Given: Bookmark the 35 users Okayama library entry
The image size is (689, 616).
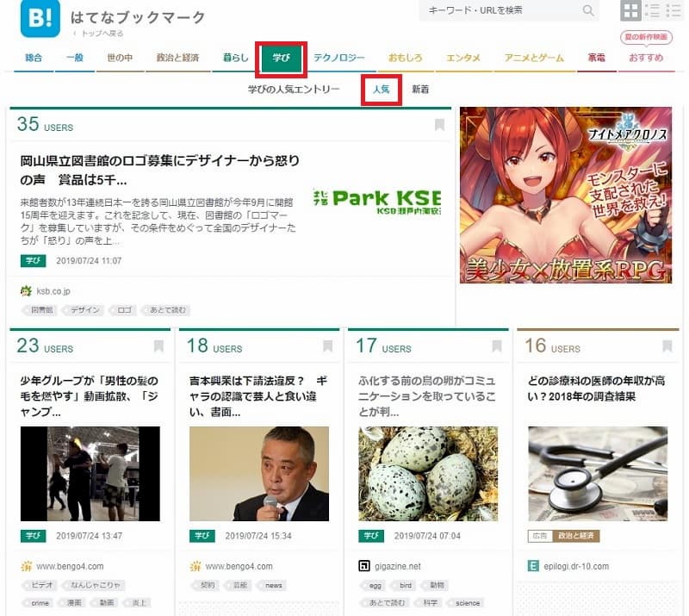Looking at the screenshot, I should point(439,125).
